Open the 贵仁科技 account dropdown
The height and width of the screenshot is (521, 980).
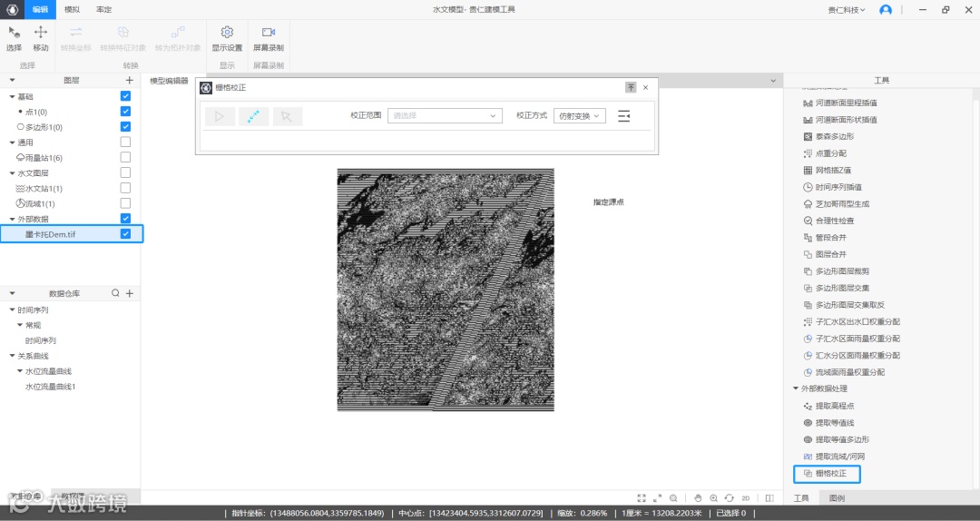(847, 10)
